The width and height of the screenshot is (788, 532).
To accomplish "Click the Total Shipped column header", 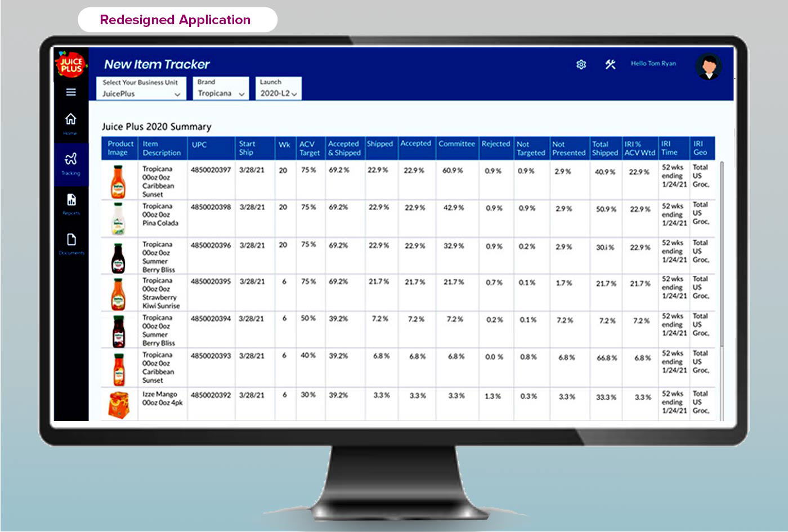I will 605,149.
